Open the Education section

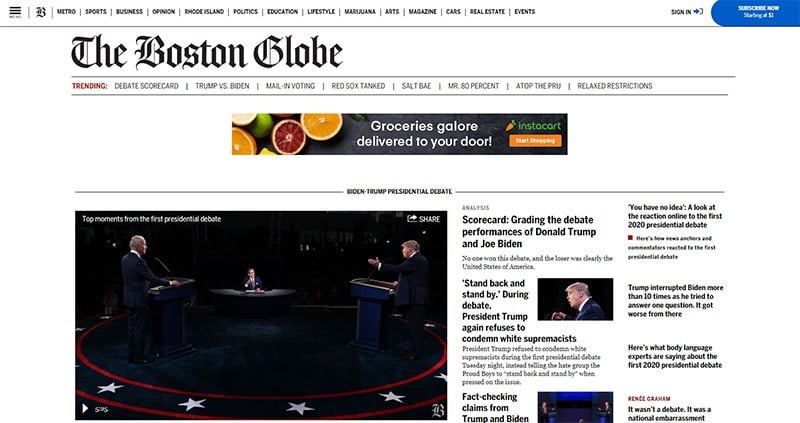pos(283,12)
